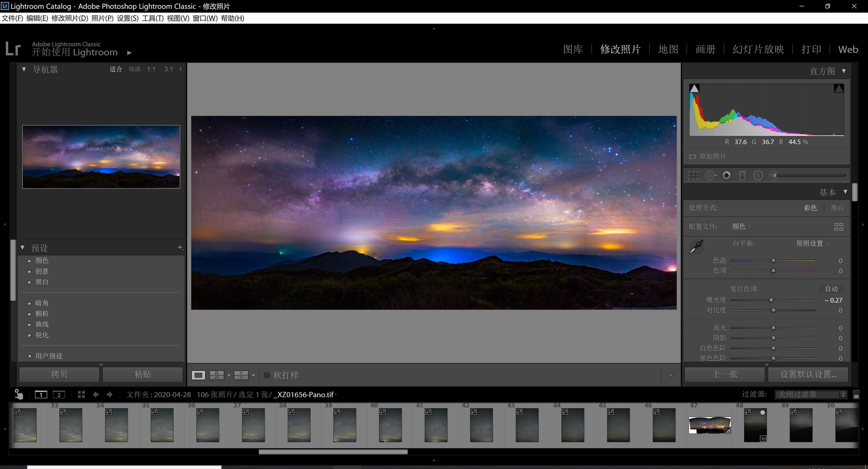Open the profile browser grid icon
The height and width of the screenshot is (469, 868).
click(838, 227)
